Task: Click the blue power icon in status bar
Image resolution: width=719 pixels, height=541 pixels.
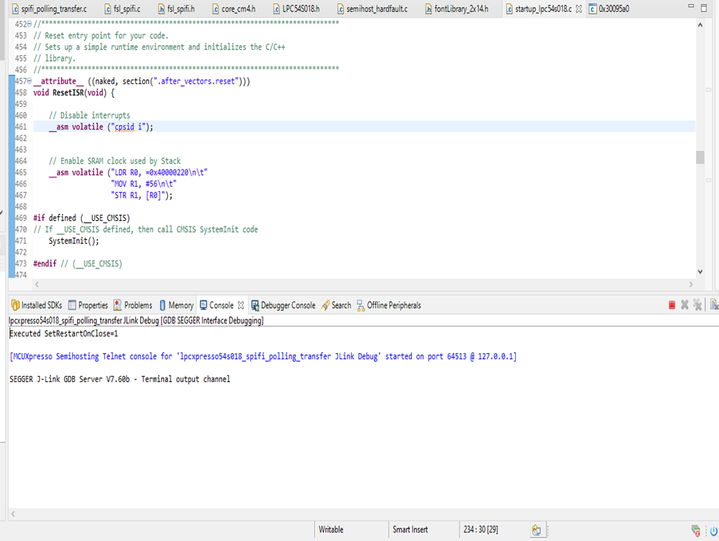Action: click(x=714, y=531)
